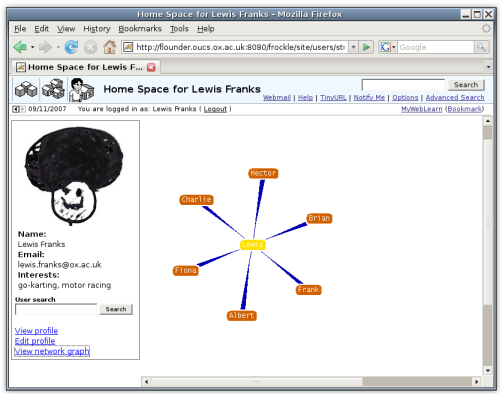Viewport: 502px width, 394px height.
Task: Select the Albert node in graph
Action: click(242, 315)
